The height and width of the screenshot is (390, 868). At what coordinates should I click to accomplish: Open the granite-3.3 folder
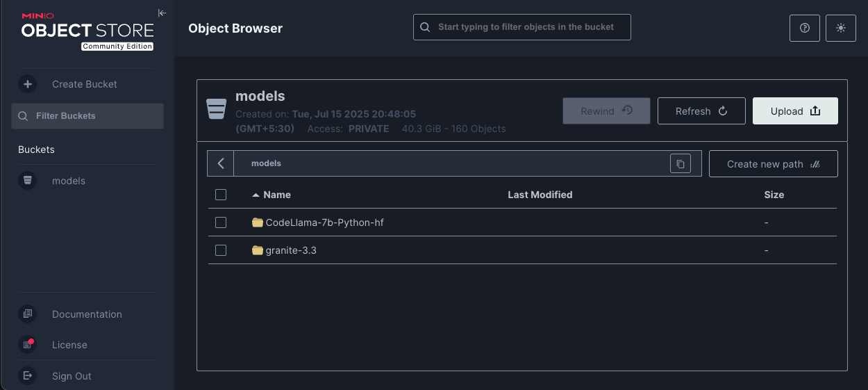[x=290, y=250]
